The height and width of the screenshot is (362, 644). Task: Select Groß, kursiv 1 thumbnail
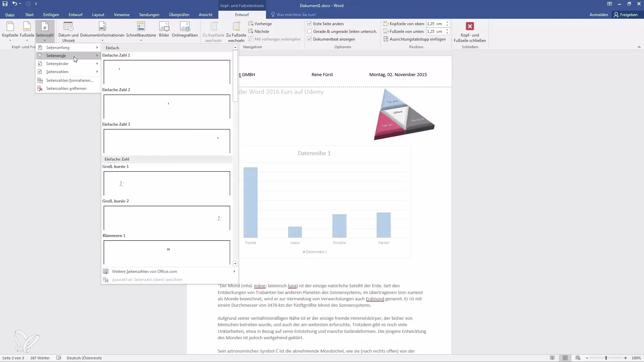click(167, 183)
